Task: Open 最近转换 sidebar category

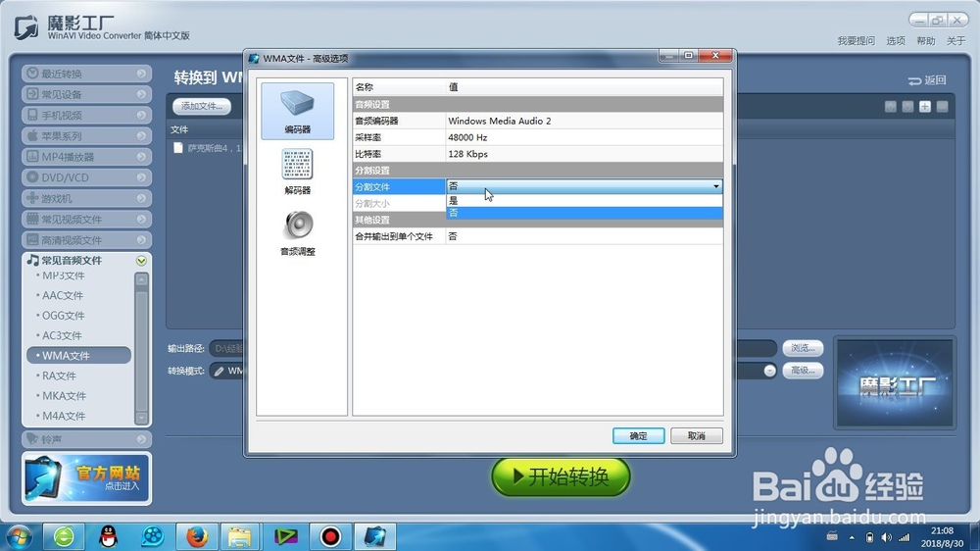Action: [87, 74]
